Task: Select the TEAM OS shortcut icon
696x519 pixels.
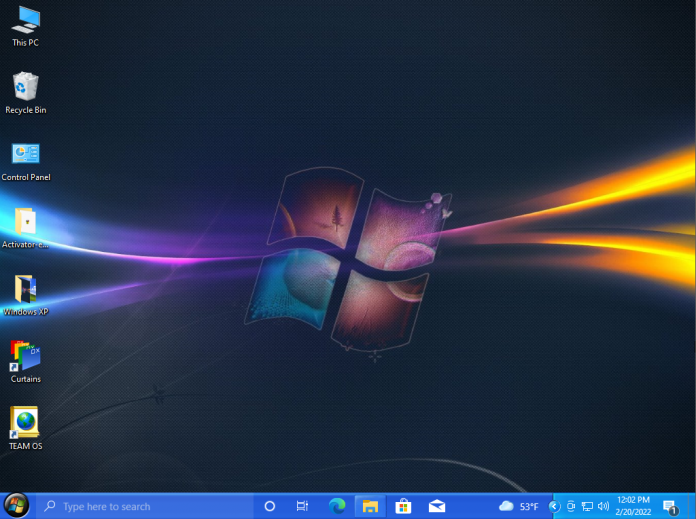Action: (25, 428)
